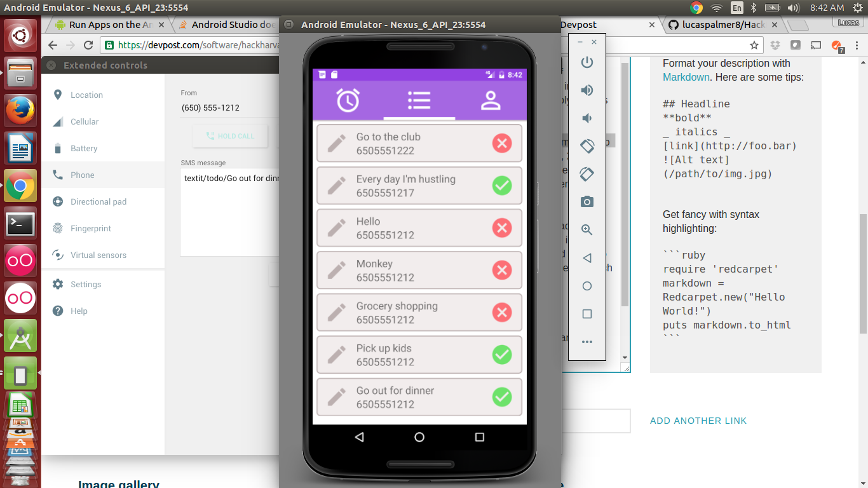This screenshot has width=868, height=488.
Task: Open Terminal from Ubuntu dock
Action: coord(20,224)
